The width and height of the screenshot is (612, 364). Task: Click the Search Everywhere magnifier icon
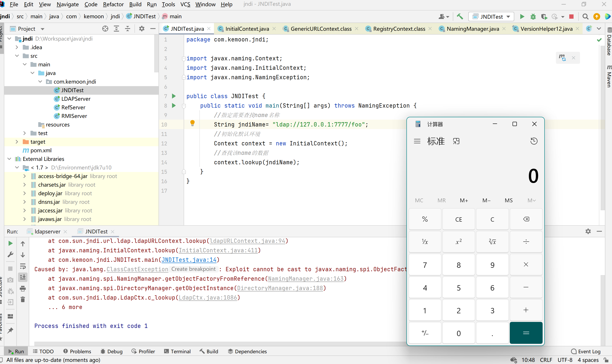585,17
